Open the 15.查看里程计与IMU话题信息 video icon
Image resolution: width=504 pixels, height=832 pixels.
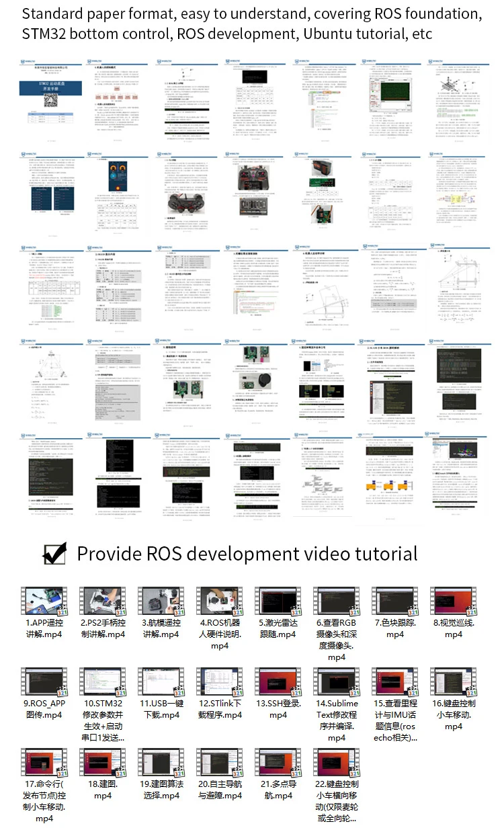(395, 682)
